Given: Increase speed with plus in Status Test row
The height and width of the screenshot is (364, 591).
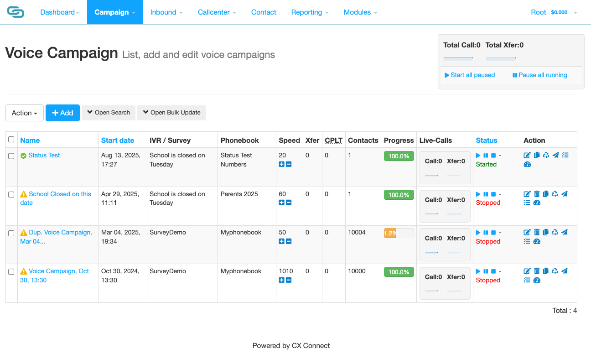Looking at the screenshot, I should click(281, 164).
